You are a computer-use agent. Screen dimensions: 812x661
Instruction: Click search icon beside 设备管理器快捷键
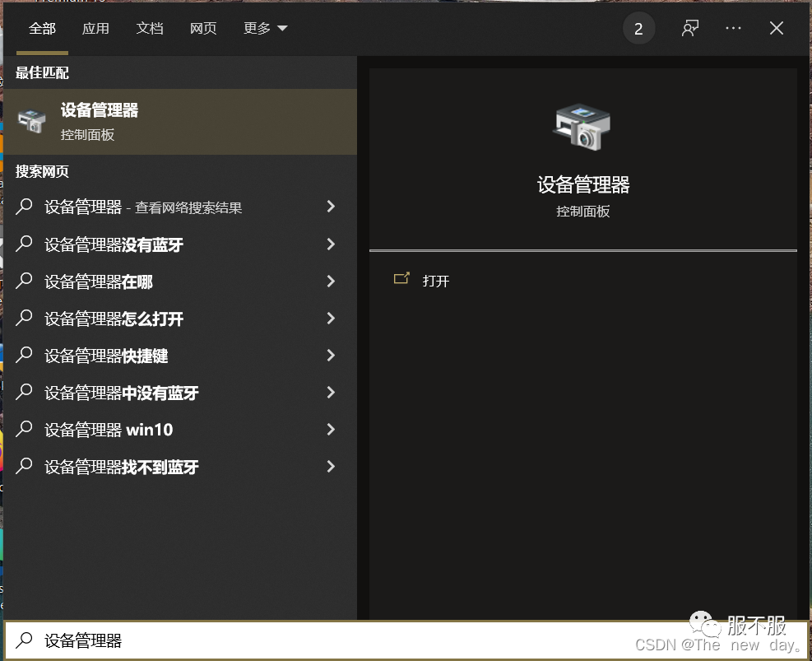24,355
